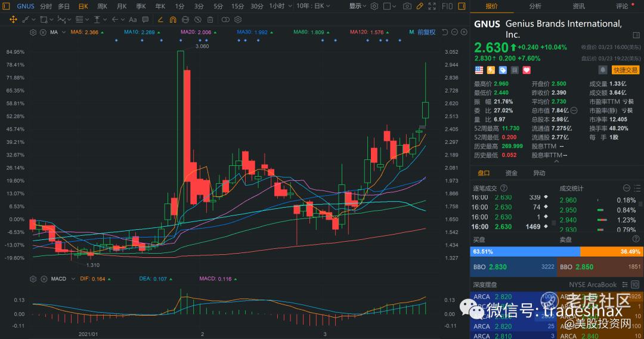
Task: Open the 评论 comments tab
Action: tap(622, 6)
